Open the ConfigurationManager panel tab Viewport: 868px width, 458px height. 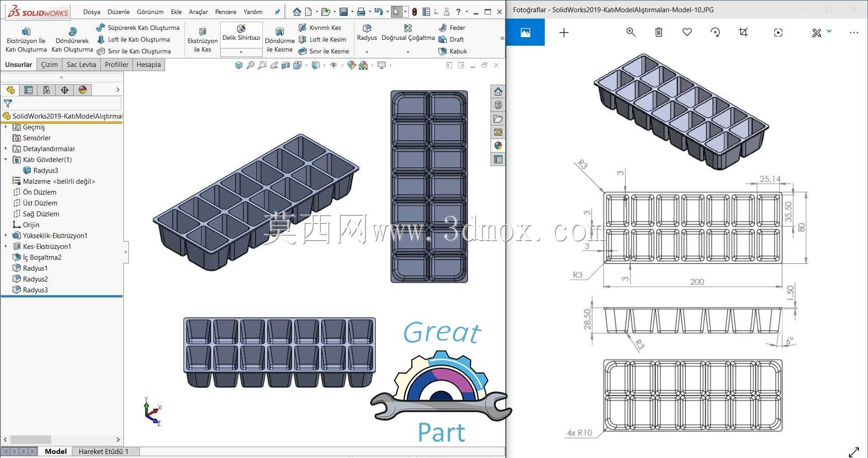(47, 90)
